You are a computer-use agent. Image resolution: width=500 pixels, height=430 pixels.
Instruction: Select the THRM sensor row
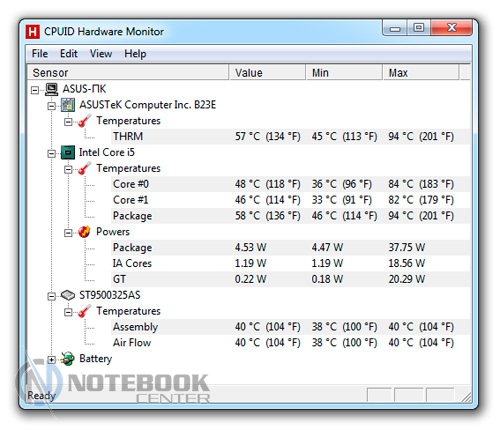(x=291, y=136)
